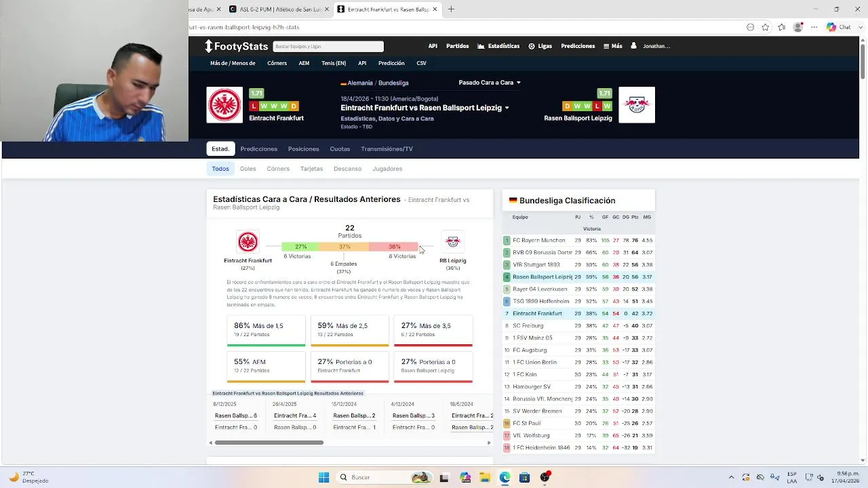Open the Pasado Cara a Cara dropdown

[x=490, y=83]
